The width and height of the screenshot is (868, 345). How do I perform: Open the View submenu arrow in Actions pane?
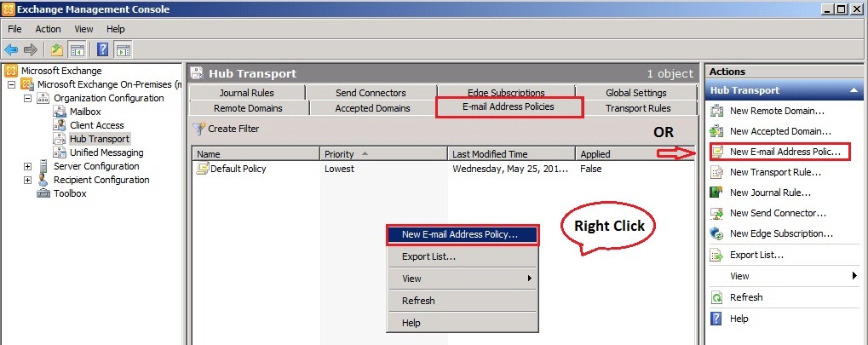tap(854, 276)
